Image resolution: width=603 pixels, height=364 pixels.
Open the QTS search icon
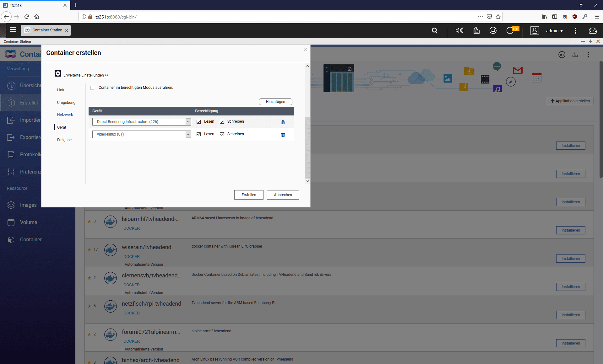(435, 30)
